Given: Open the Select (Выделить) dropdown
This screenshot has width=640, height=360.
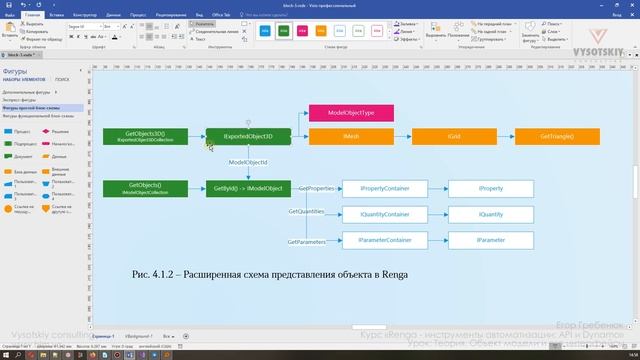Looking at the screenshot, I should [555, 39].
